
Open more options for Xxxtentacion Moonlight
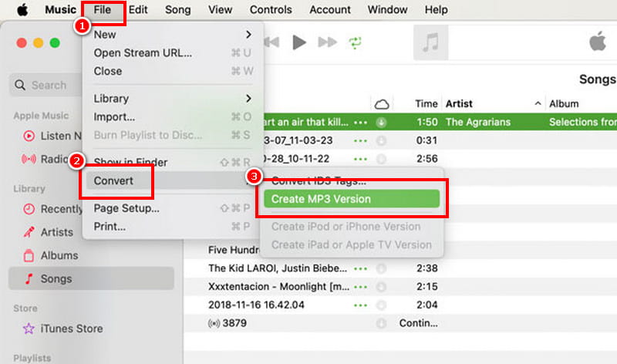point(360,287)
